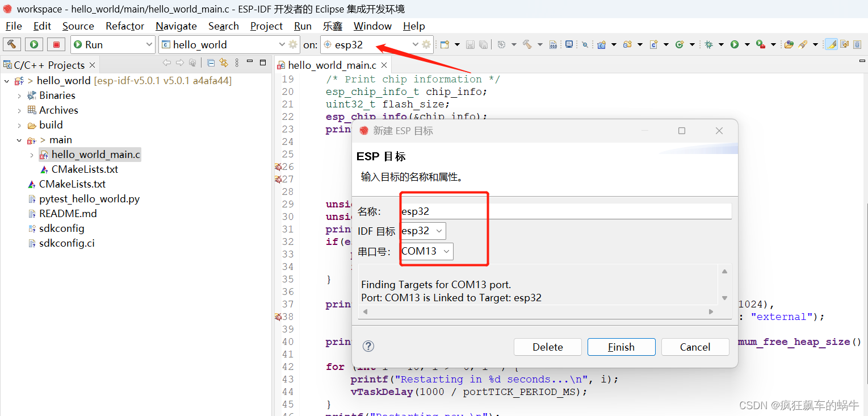Open the Project menu
868x416 pixels.
tap(266, 26)
